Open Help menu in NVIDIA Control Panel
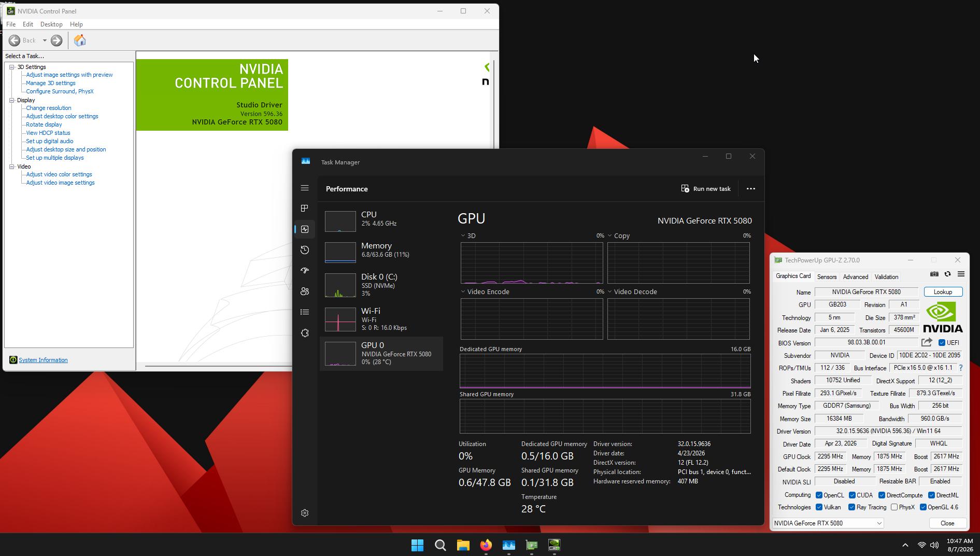Screen dimensions: 980x556 tap(76, 24)
